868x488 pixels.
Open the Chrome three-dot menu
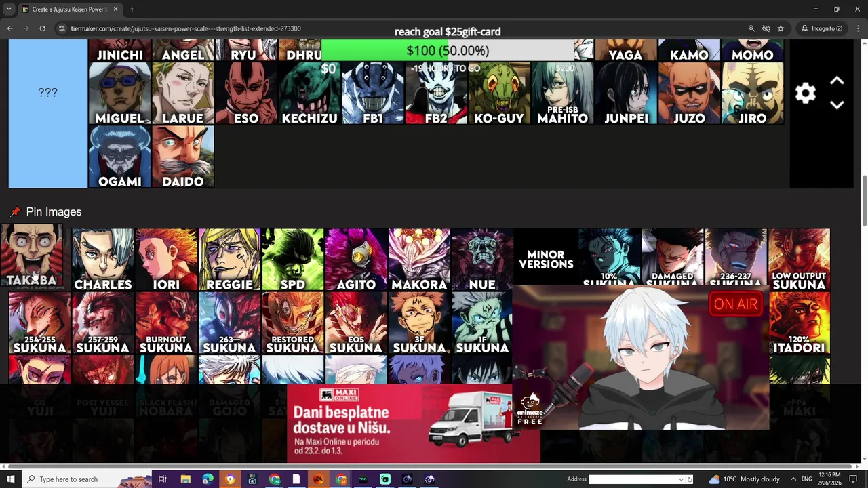(x=859, y=28)
